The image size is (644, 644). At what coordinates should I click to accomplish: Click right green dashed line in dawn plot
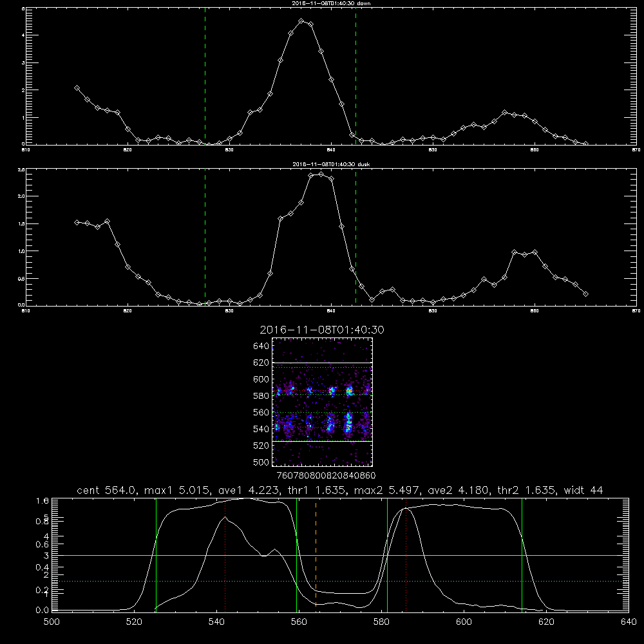(x=355, y=77)
